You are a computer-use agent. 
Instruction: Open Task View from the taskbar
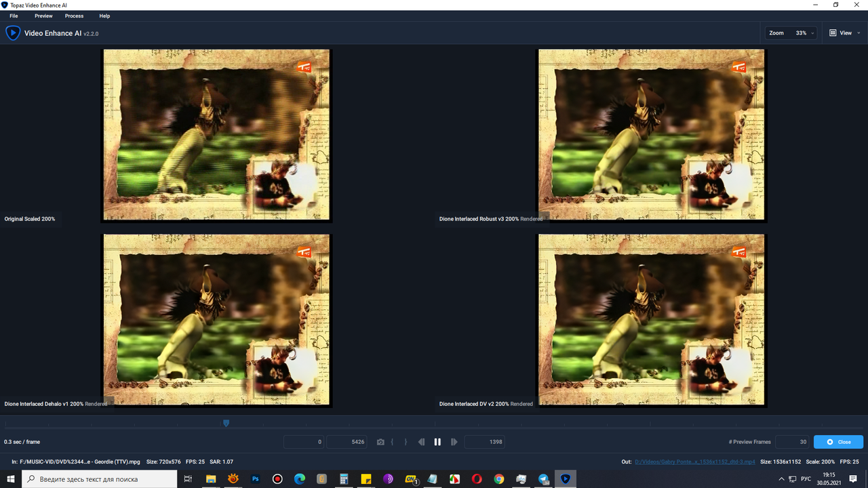[x=188, y=479]
